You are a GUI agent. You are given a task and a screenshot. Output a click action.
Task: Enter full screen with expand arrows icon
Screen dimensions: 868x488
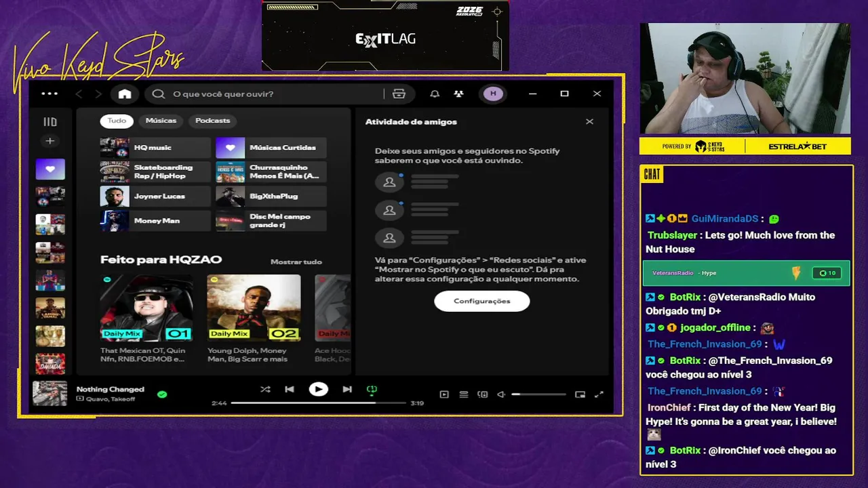pyautogui.click(x=599, y=394)
